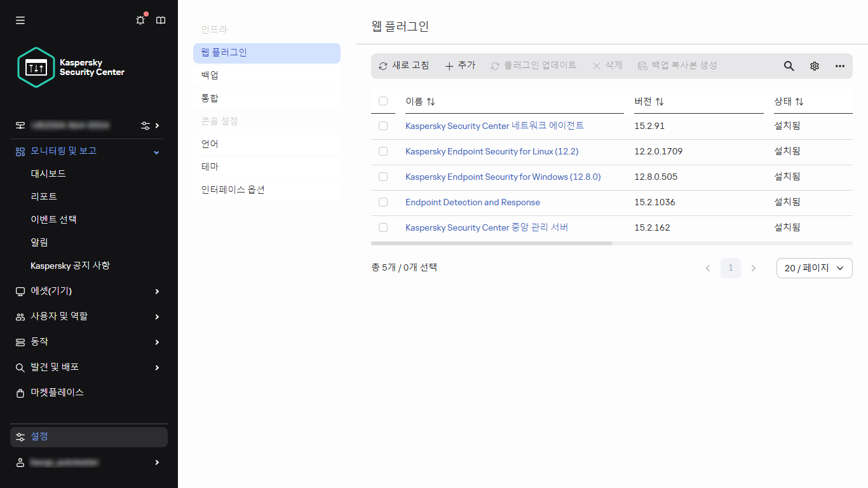
Task: Click the notification bell icon
Action: [x=140, y=20]
